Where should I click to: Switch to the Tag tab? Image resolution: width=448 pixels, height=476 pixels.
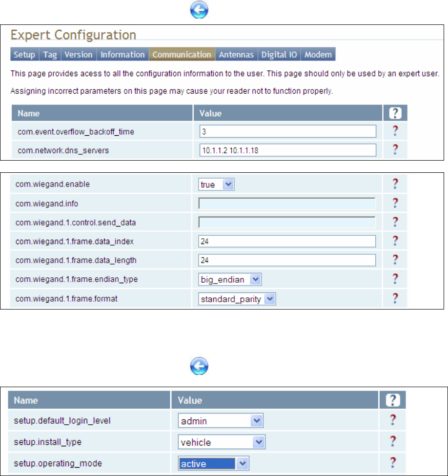[50, 54]
